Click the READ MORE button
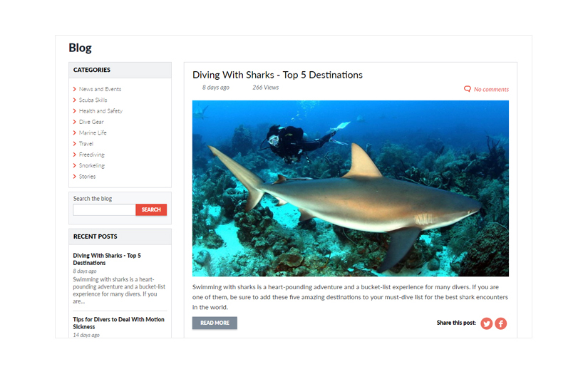 pyautogui.click(x=215, y=323)
